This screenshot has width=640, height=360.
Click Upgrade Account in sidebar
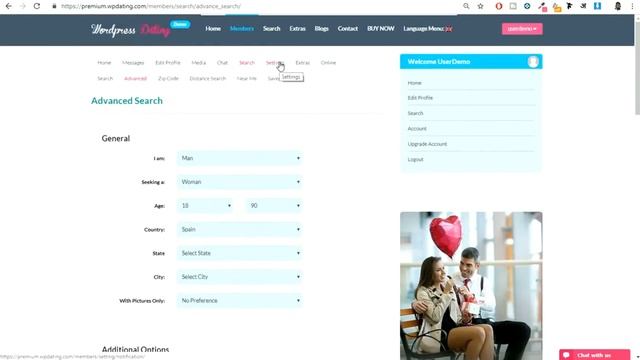pos(427,144)
